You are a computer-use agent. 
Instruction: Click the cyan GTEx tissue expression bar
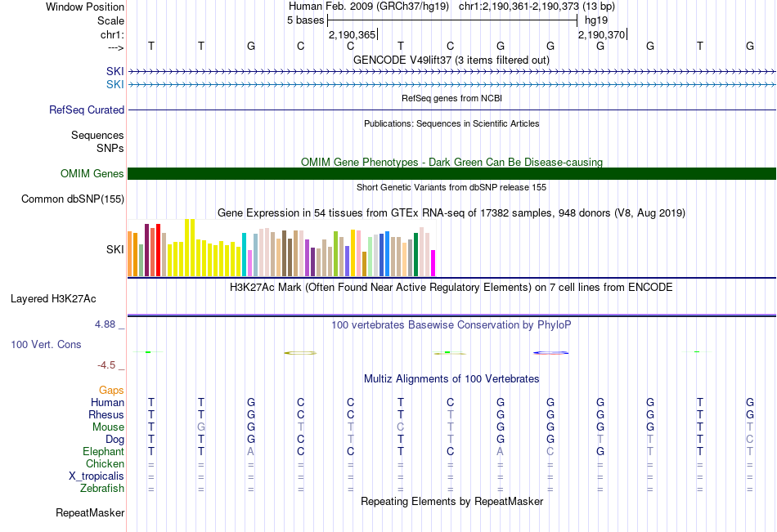pos(244,254)
